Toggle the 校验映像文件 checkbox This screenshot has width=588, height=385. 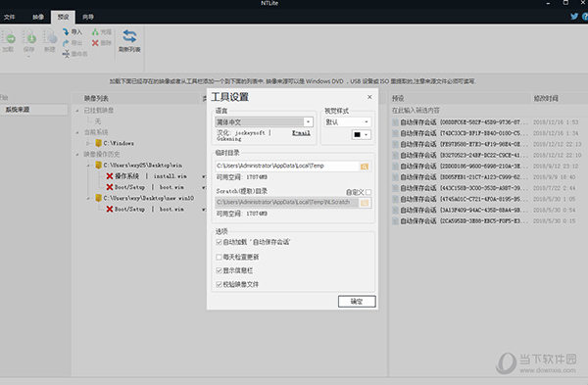click(x=219, y=284)
